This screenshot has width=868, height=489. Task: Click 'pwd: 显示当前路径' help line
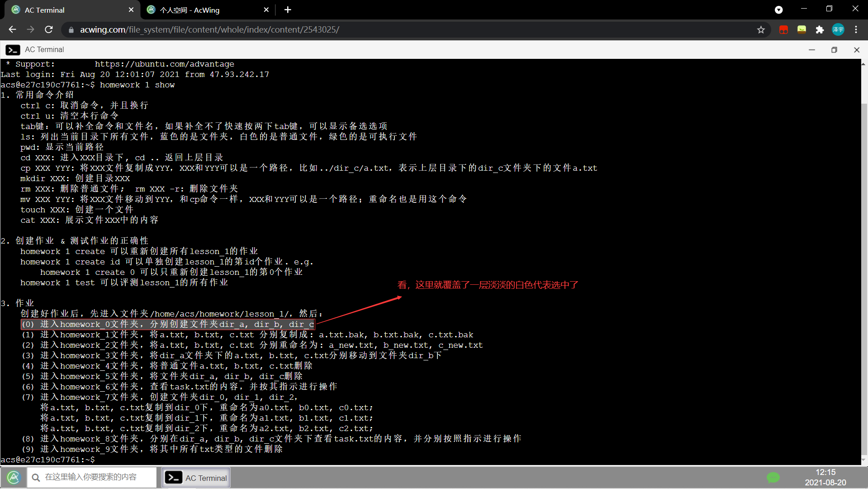tap(62, 147)
